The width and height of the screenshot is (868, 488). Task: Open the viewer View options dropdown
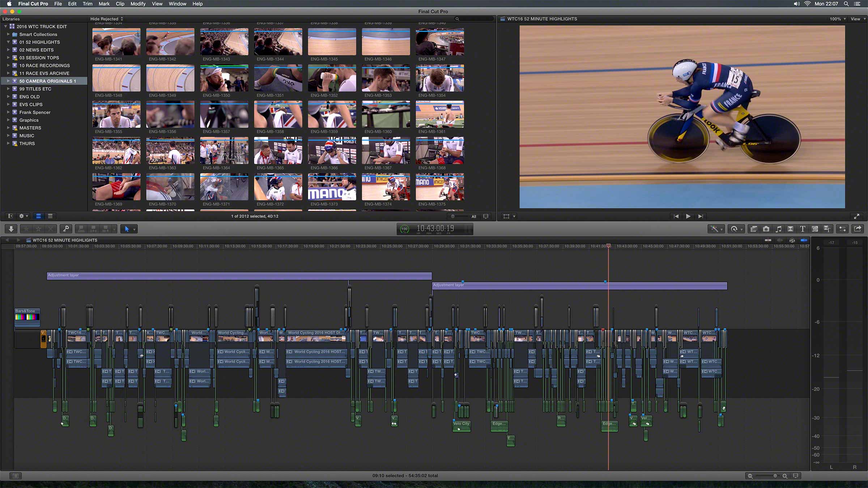(858, 19)
